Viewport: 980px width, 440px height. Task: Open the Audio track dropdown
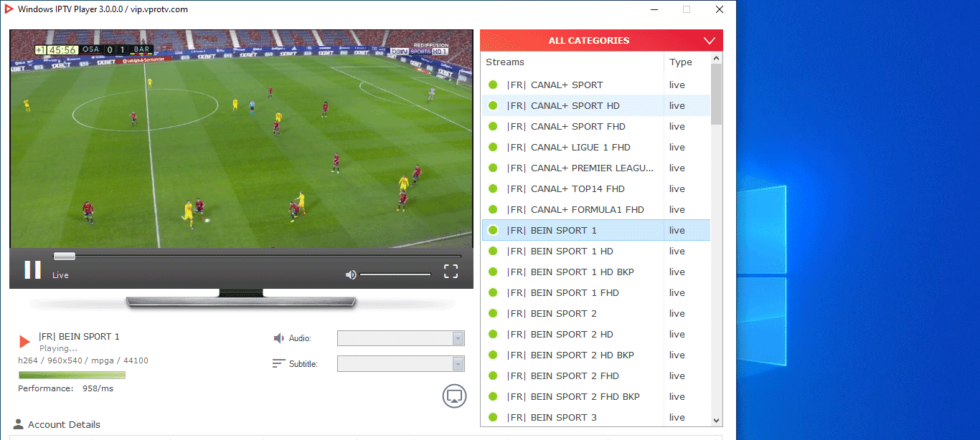(x=401, y=338)
